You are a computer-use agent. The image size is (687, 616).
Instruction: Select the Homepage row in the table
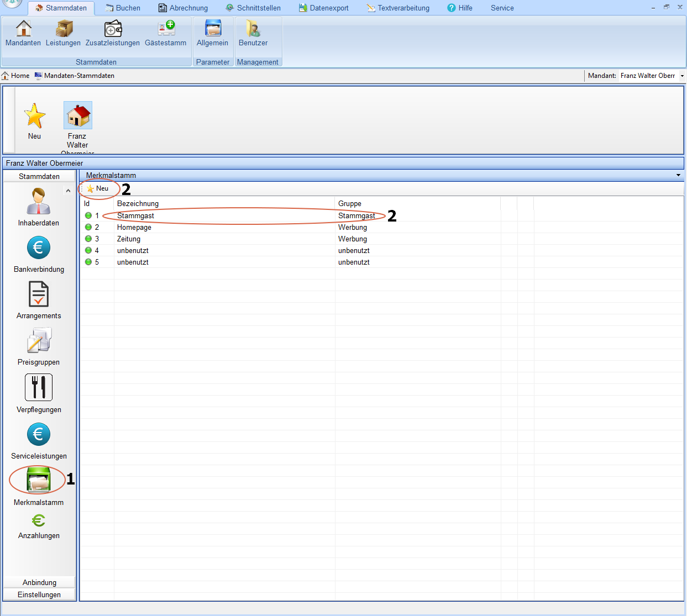pos(134,227)
